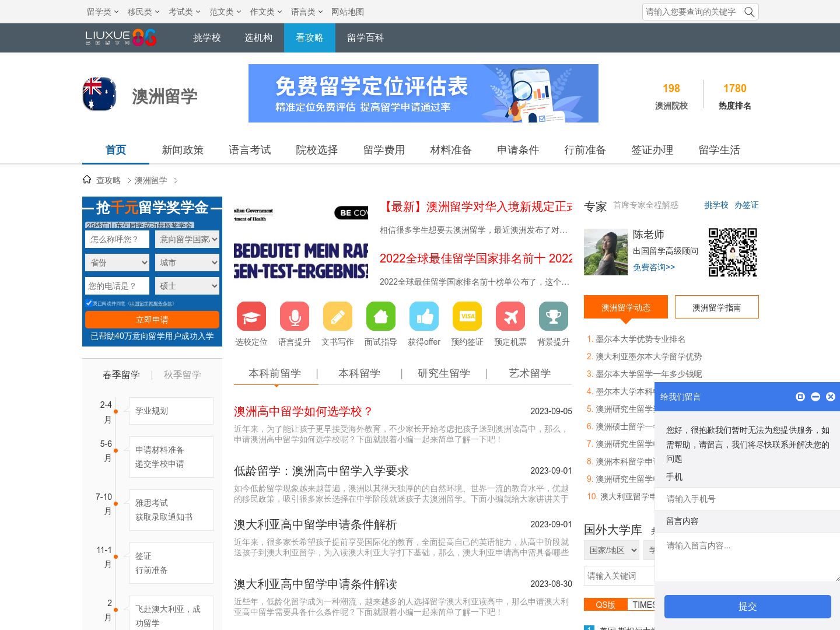Select the QS版 ranking tab
Screen dimensions: 840x630
(x=605, y=604)
